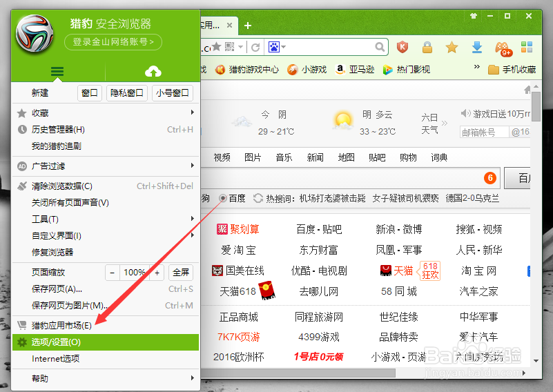The image size is (553, 392).
Task: Click the horizontal page scrollbar thumb
Action: click(x=298, y=373)
